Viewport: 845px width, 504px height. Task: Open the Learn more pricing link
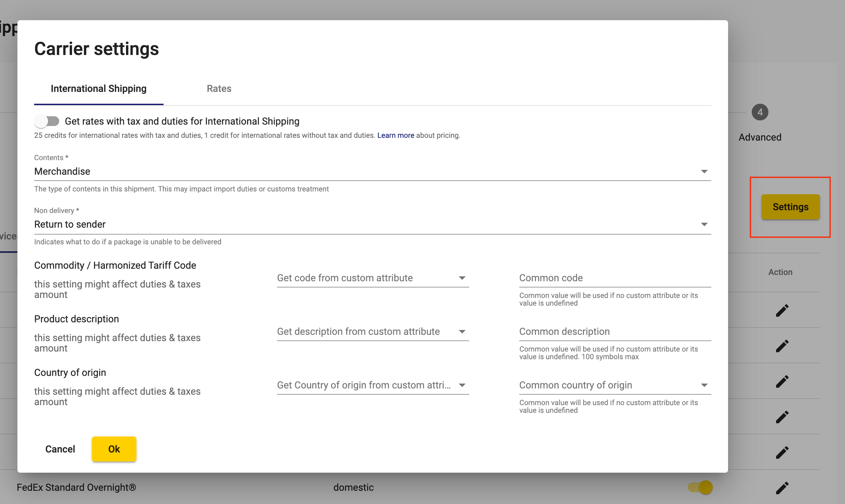[x=396, y=135]
